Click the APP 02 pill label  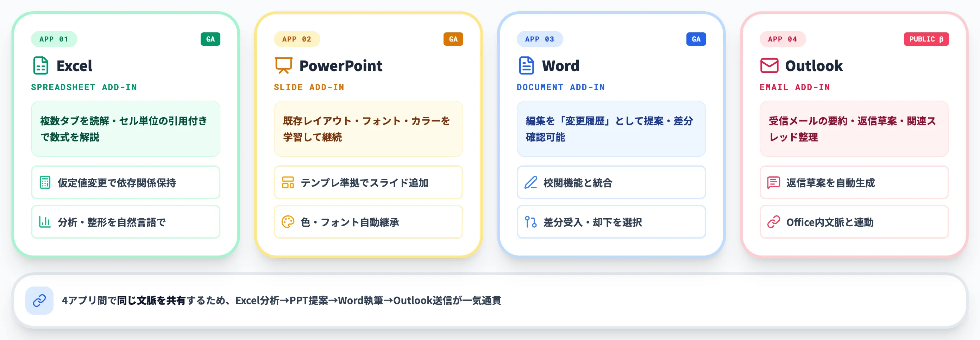(297, 39)
